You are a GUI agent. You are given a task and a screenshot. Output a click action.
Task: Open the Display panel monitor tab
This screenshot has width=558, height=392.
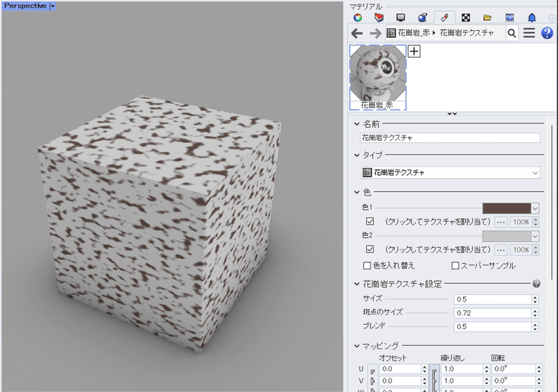click(x=400, y=17)
